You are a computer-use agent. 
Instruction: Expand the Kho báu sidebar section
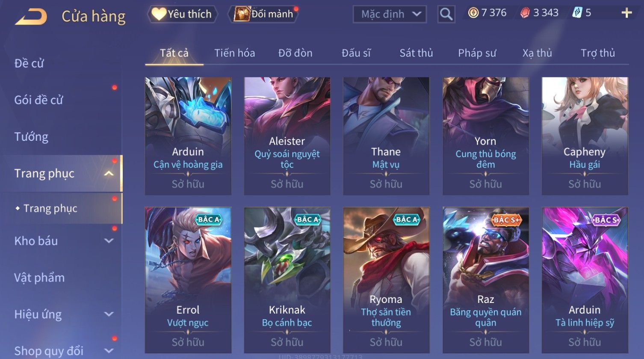pos(109,241)
